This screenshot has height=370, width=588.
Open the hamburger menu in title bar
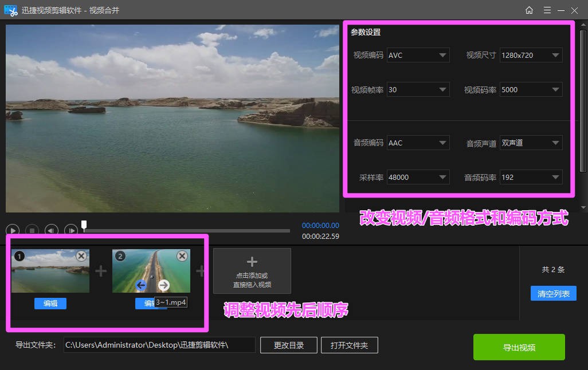547,10
